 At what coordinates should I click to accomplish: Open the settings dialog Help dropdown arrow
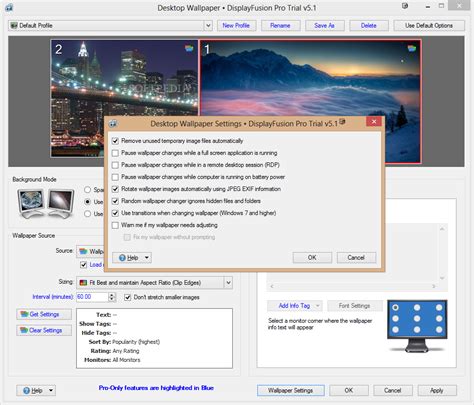pyautogui.click(x=147, y=258)
